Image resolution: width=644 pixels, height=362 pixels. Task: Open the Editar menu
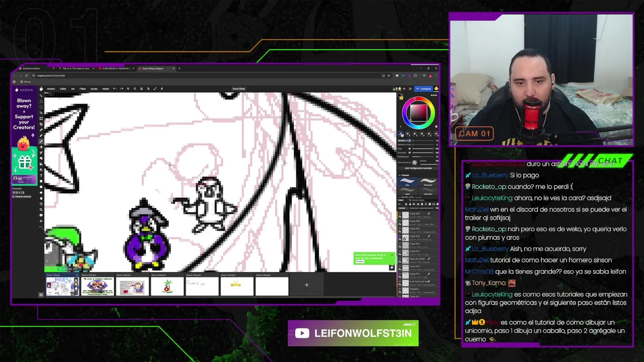coord(63,89)
